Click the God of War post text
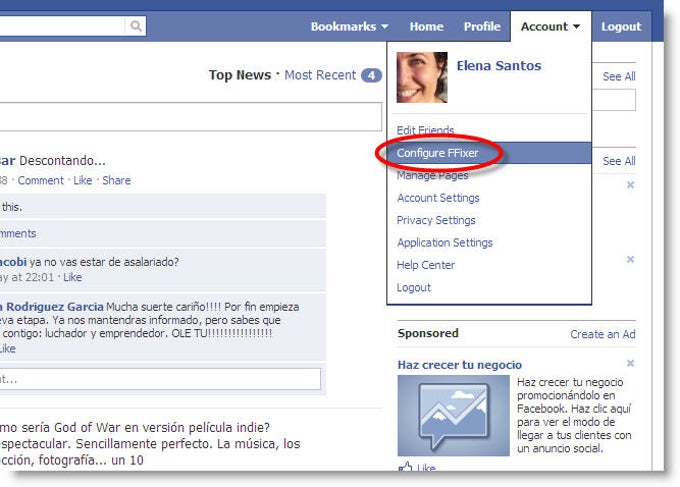680x487 pixels. point(150,444)
